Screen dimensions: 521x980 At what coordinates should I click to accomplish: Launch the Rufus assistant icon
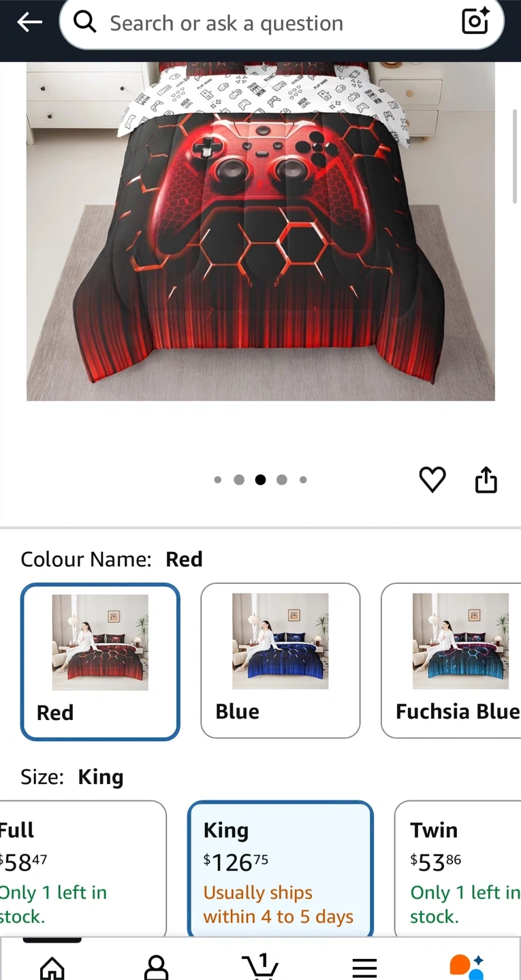(x=467, y=966)
